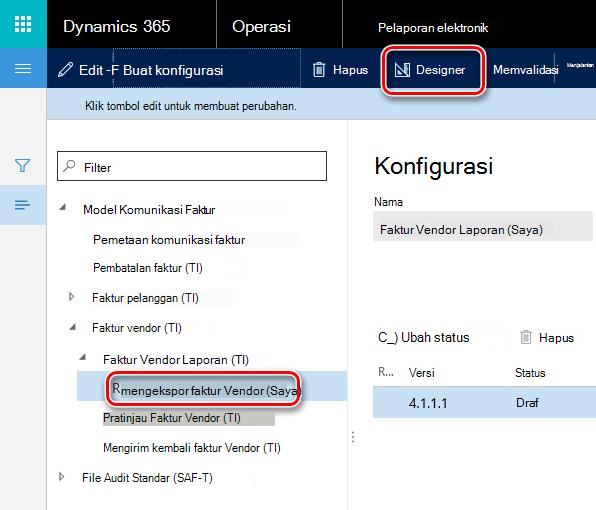Open the Operasi module link
The image size is (596, 510).
(262, 27)
